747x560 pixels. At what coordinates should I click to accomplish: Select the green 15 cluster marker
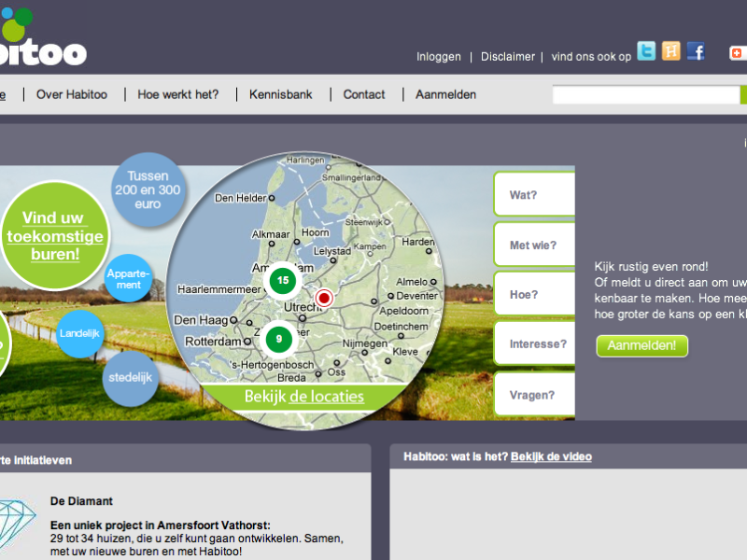point(283,280)
